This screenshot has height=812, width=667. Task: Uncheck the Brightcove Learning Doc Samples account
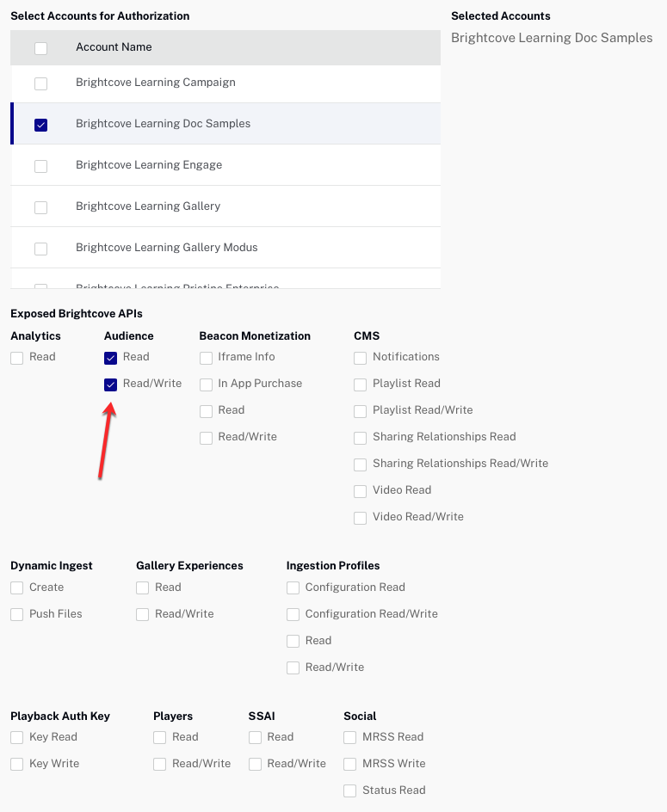(40, 125)
